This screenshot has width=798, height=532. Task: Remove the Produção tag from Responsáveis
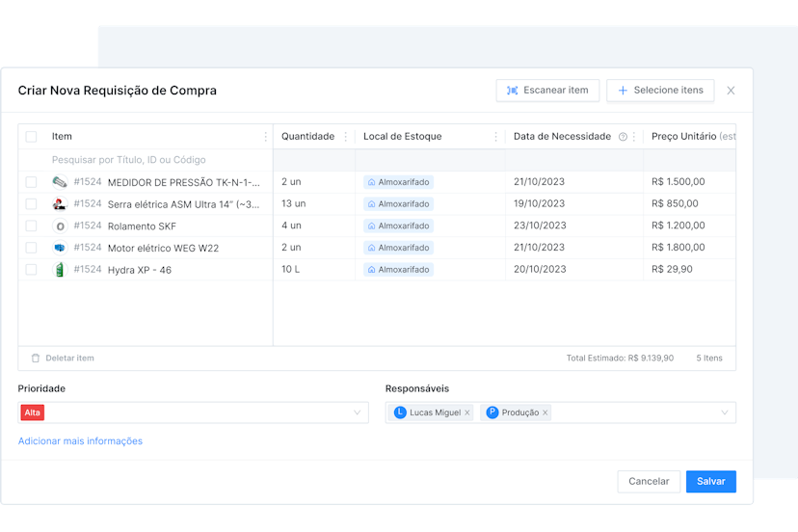(545, 412)
